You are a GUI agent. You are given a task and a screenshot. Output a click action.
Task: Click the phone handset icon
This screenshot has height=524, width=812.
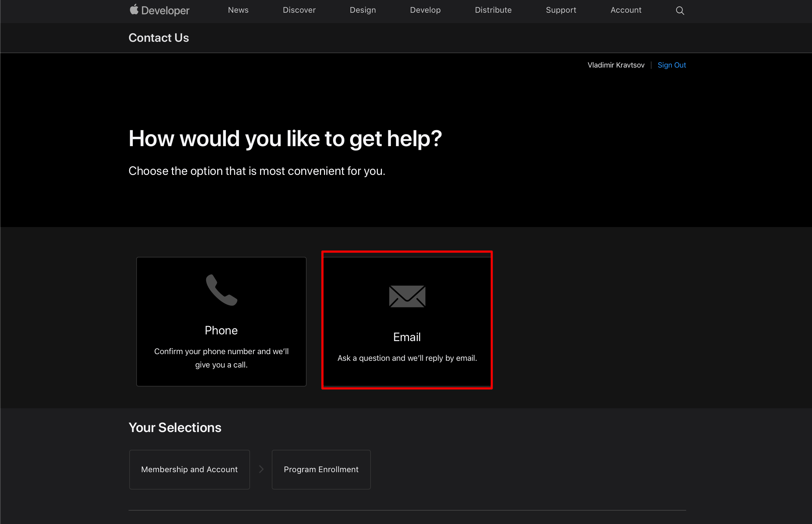221,290
